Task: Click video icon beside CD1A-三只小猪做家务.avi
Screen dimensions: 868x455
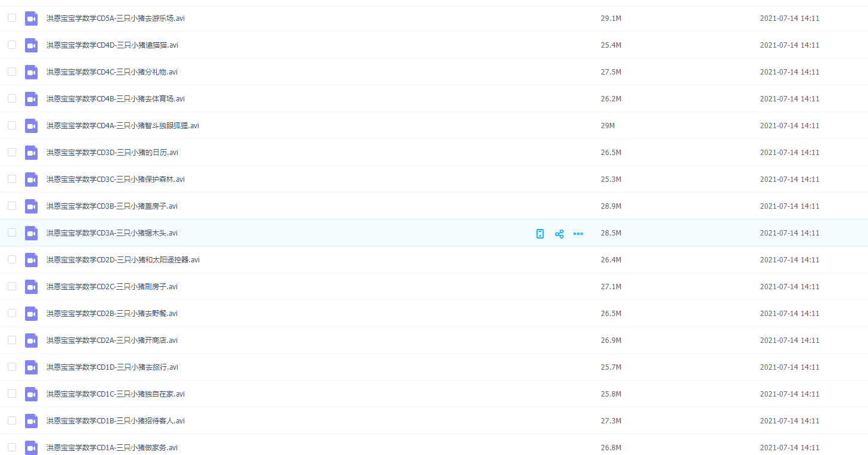Action: tap(32, 448)
